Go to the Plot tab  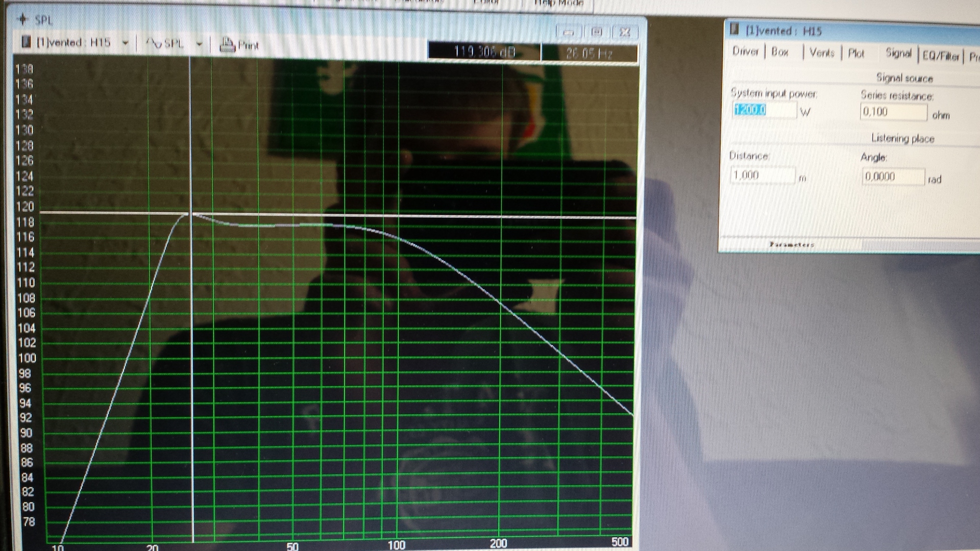856,53
